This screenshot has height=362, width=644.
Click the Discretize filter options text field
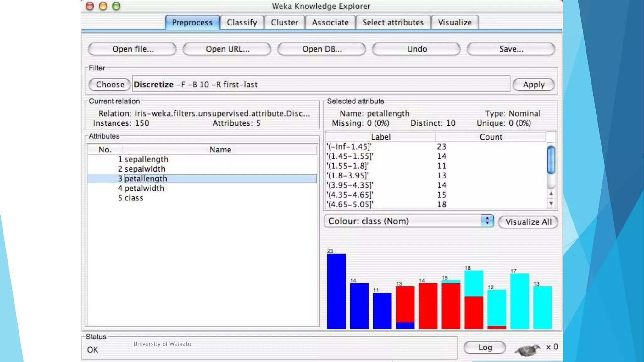click(x=321, y=85)
